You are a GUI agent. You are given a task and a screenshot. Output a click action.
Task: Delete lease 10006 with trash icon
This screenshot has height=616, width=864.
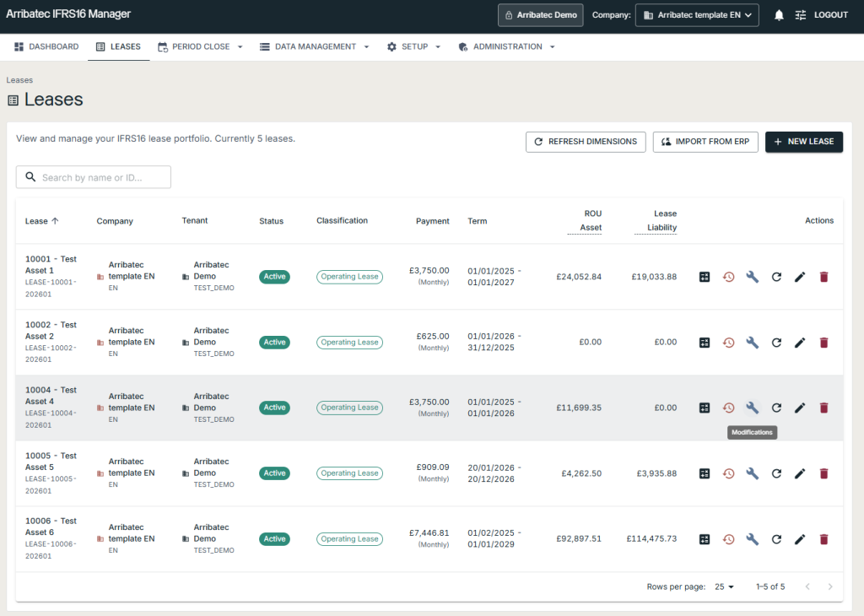(823, 539)
